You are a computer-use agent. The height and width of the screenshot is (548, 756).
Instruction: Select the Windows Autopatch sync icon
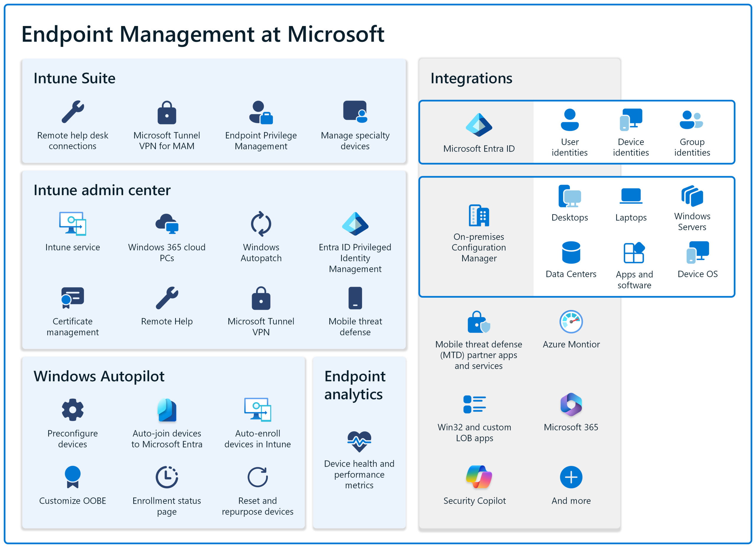pyautogui.click(x=261, y=224)
